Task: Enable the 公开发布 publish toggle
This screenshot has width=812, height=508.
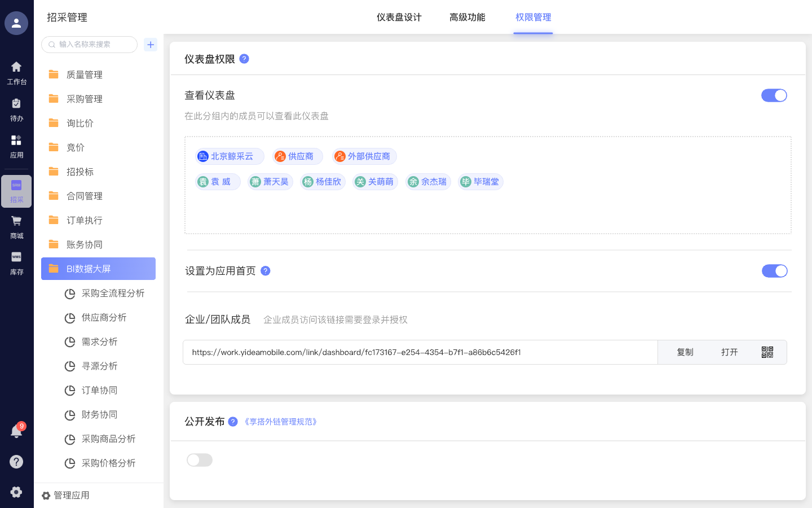Action: 200,460
